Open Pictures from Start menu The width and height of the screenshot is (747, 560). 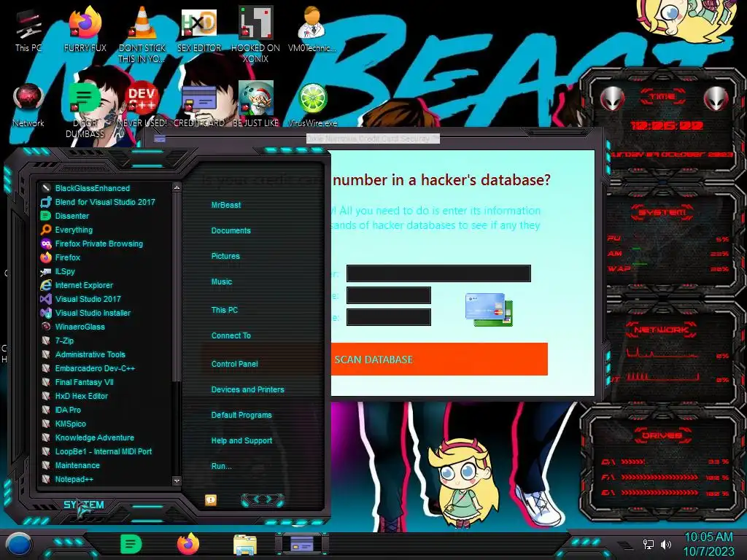225,256
